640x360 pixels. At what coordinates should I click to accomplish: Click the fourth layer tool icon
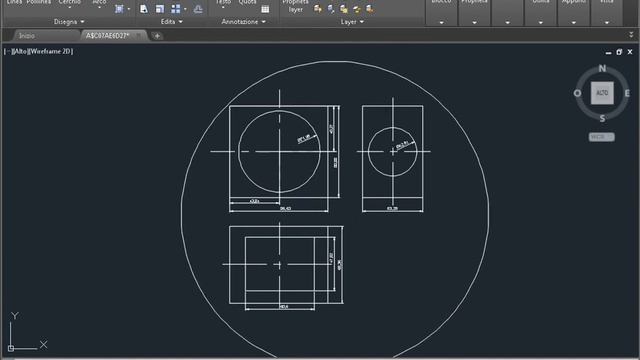[x=357, y=9]
